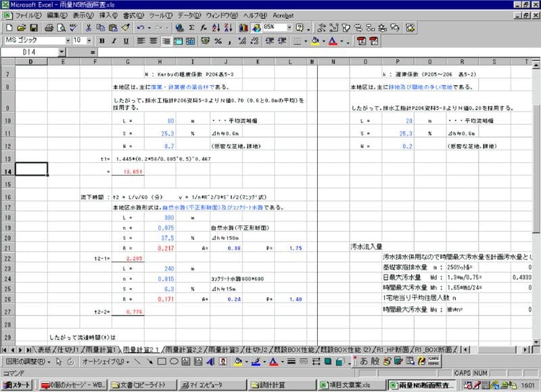Open the cell fill color dropdown arrow
This screenshot has width=541, height=392.
coord(324,41)
